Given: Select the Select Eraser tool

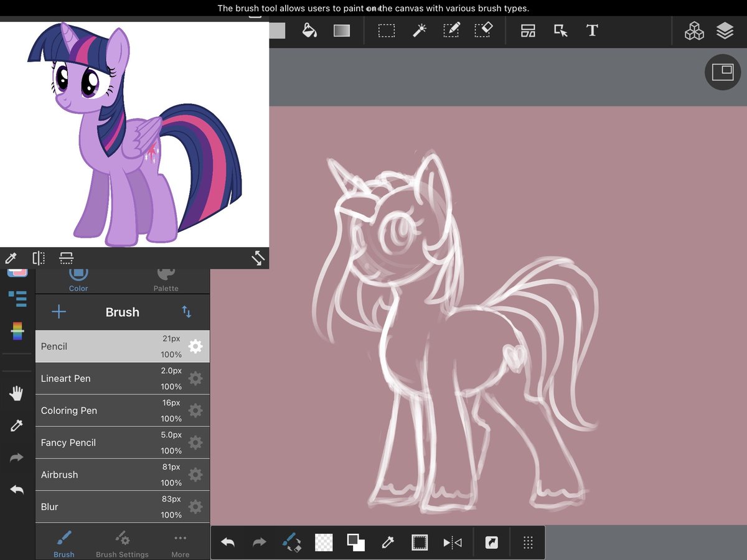Looking at the screenshot, I should tap(484, 30).
